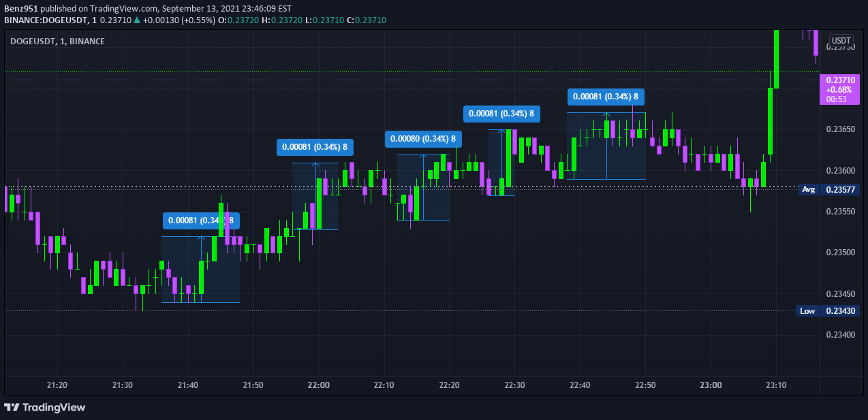The height and width of the screenshot is (420, 868).
Task: Click the 21:30 time axis label
Action: click(123, 385)
